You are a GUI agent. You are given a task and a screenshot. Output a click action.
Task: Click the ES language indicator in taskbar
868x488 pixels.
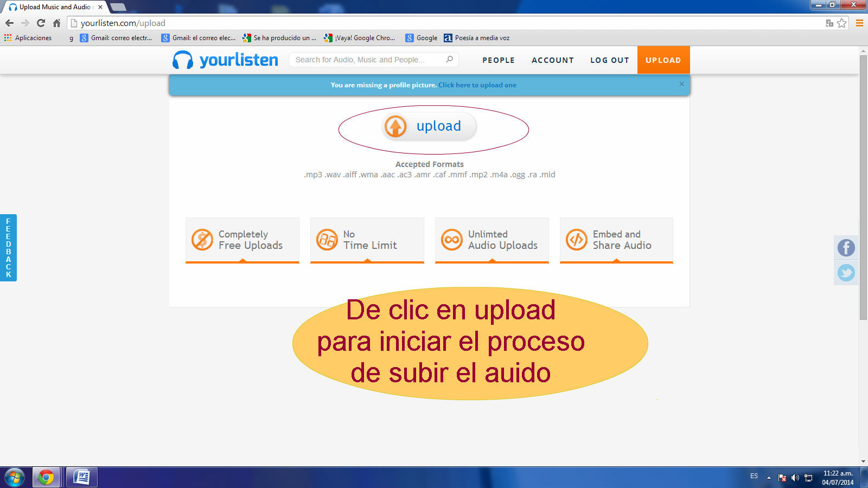click(x=754, y=476)
